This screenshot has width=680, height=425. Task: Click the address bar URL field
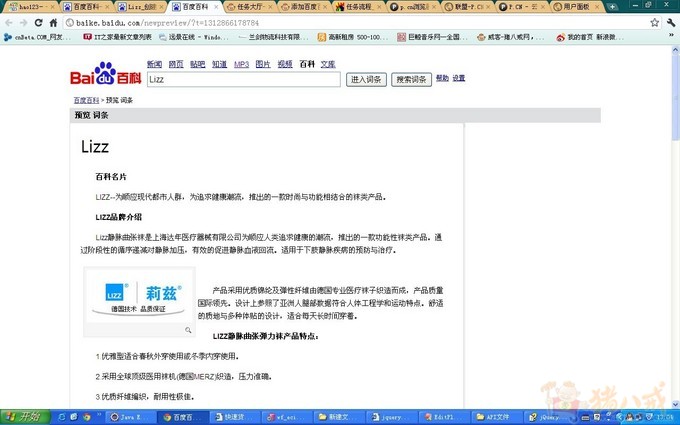coord(356,23)
